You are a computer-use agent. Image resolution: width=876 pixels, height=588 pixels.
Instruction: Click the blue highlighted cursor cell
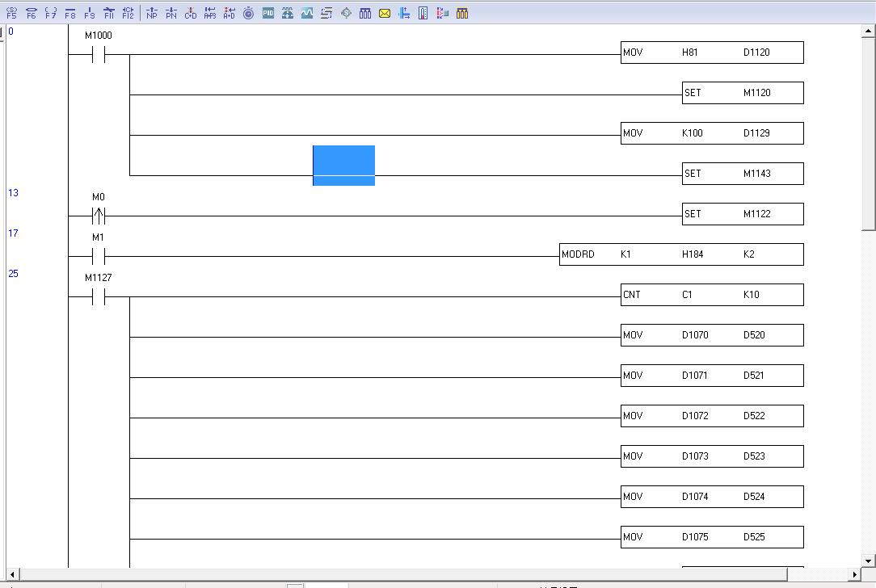[343, 166]
